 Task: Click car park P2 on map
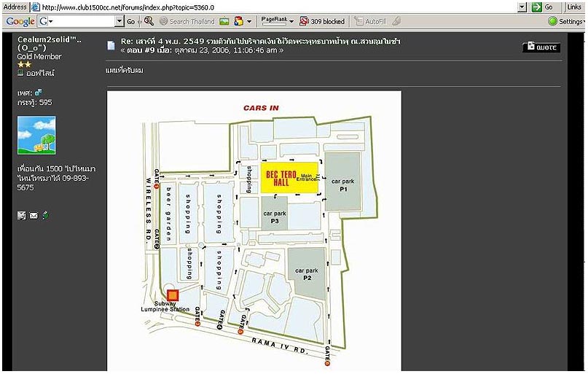[x=306, y=274]
